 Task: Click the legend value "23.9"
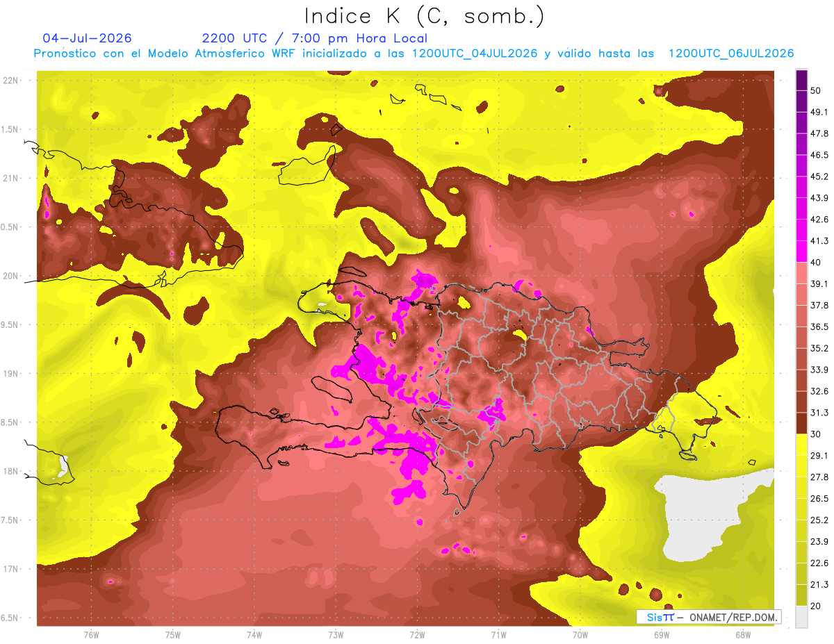(x=819, y=542)
